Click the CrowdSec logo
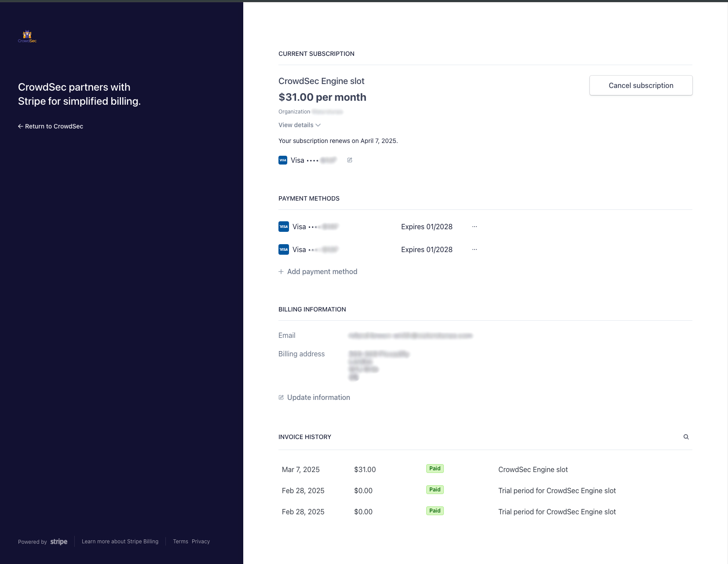 point(27,36)
